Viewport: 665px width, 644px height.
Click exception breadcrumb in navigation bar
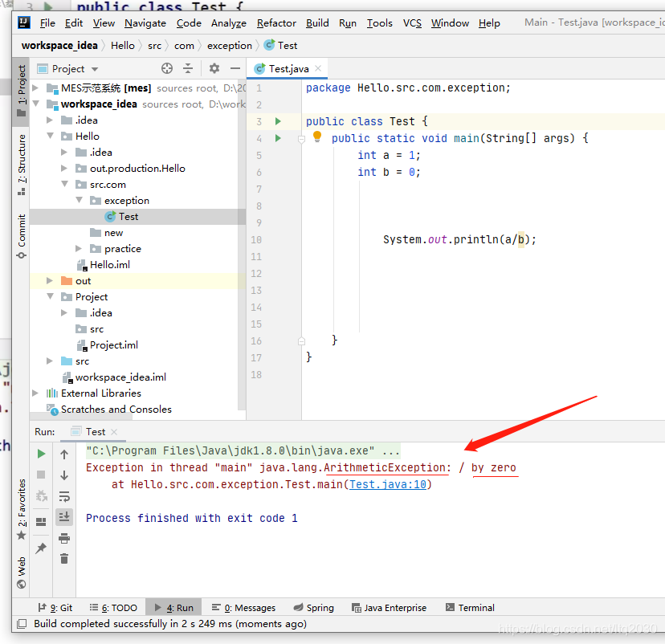(x=230, y=45)
